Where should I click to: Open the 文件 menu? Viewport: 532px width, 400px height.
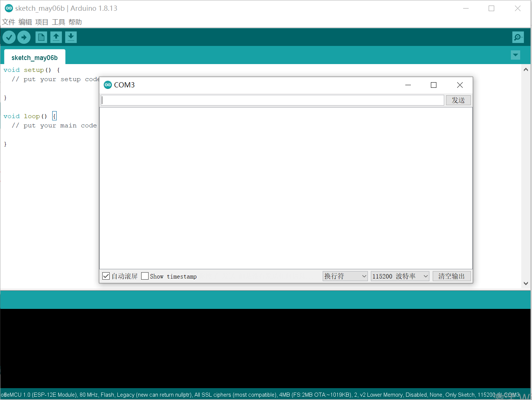click(9, 22)
